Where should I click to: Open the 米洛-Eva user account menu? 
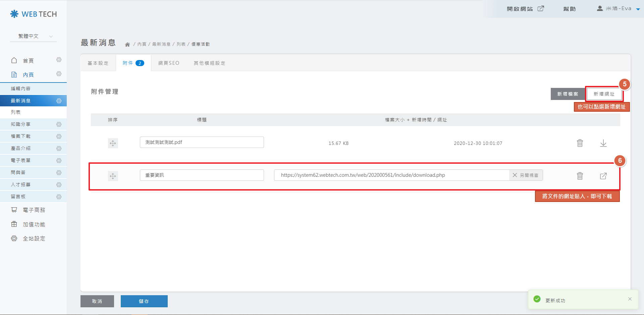click(x=618, y=9)
